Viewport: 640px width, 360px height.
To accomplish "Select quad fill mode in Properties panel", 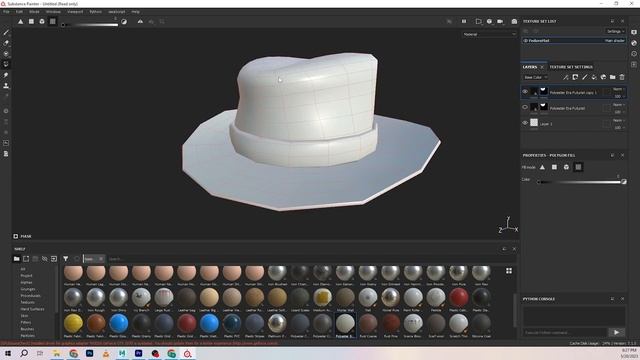I will point(554,167).
